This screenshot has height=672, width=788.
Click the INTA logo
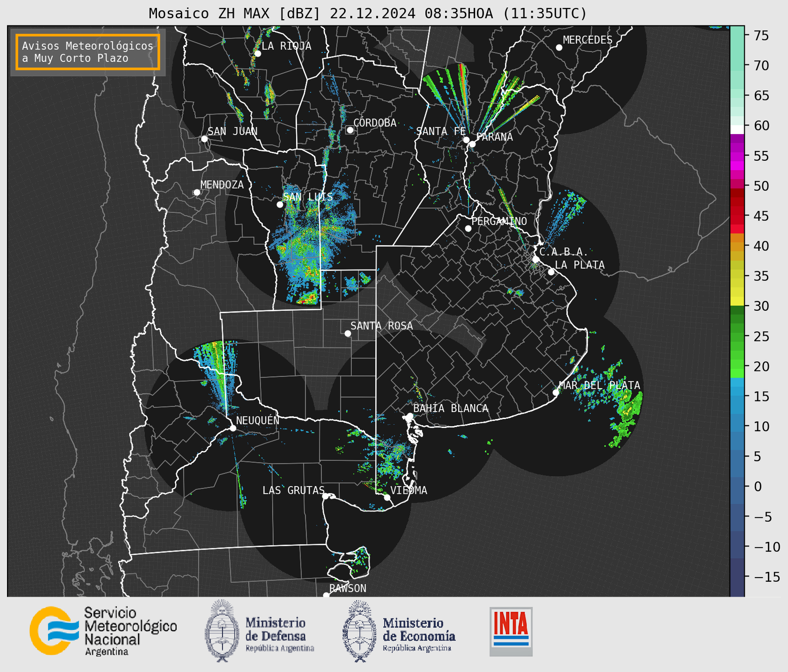tap(511, 631)
